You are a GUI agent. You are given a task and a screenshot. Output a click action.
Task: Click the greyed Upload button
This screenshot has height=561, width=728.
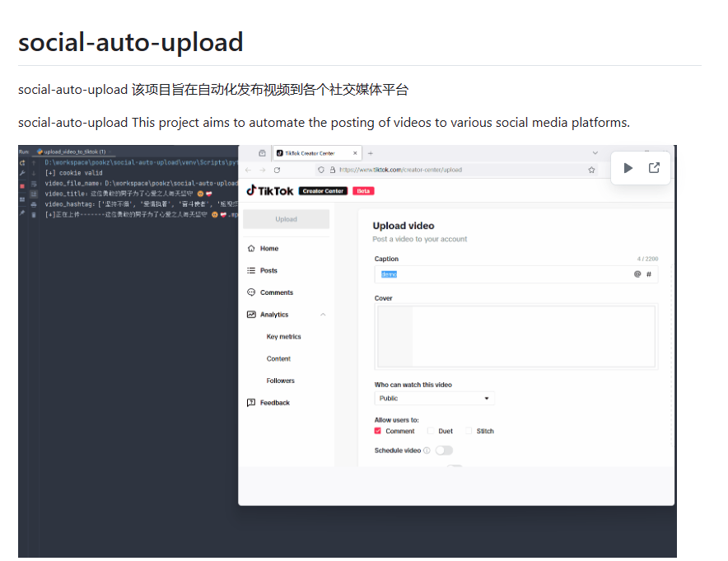286,219
